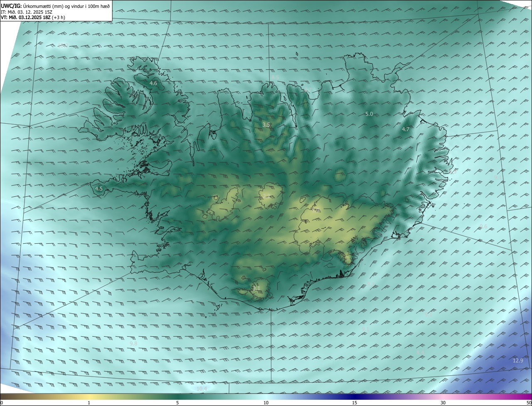Click the 4.6 value over the Westfjords
The image size is (532, 406).
coord(153,83)
